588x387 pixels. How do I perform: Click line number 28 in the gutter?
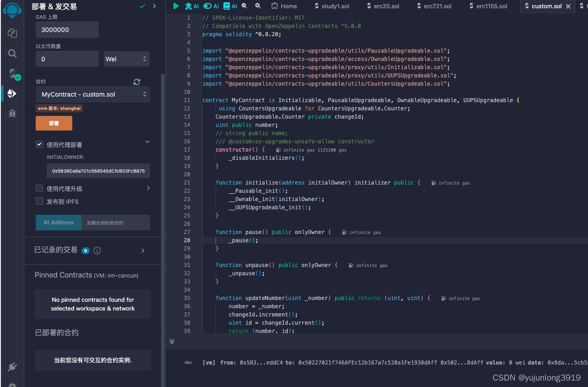(x=187, y=240)
